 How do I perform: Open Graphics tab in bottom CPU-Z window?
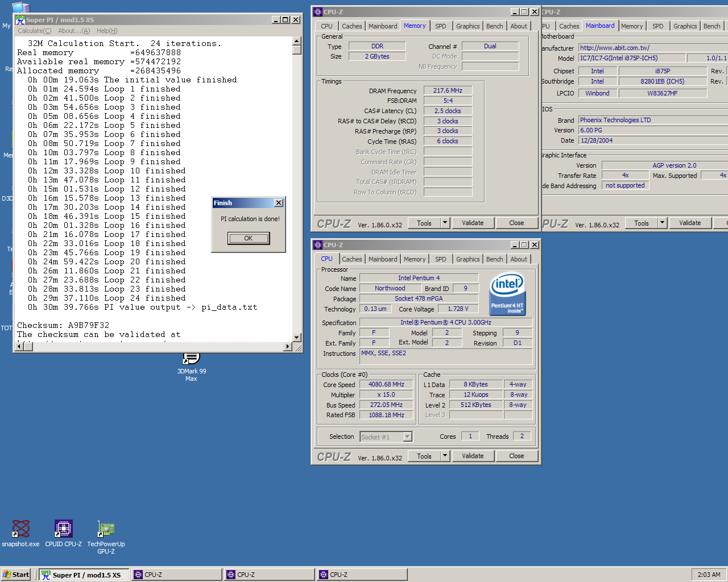[x=468, y=259]
